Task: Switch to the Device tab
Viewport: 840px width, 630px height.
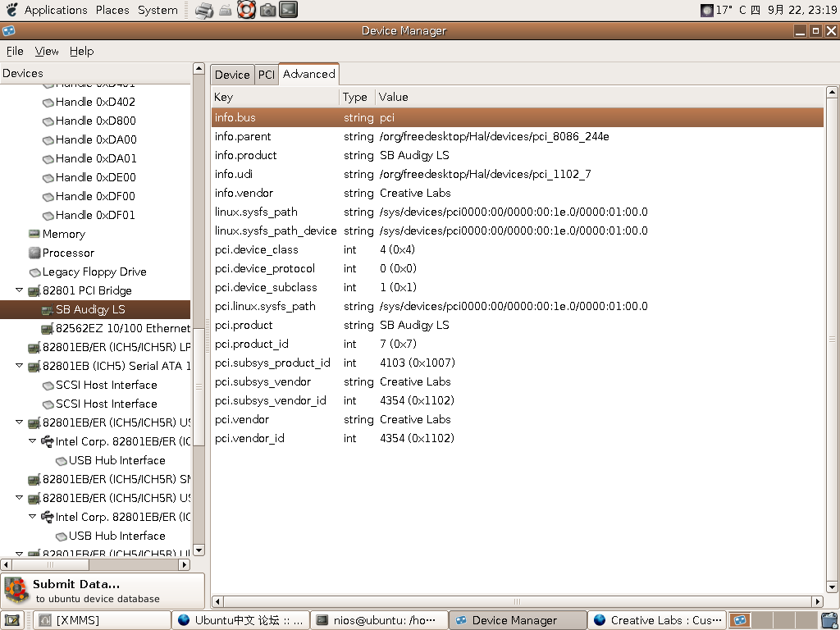Action: (x=232, y=75)
